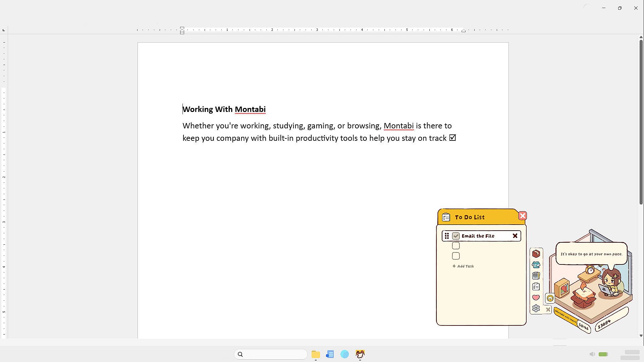Click the drag handle of Email task

(x=447, y=236)
